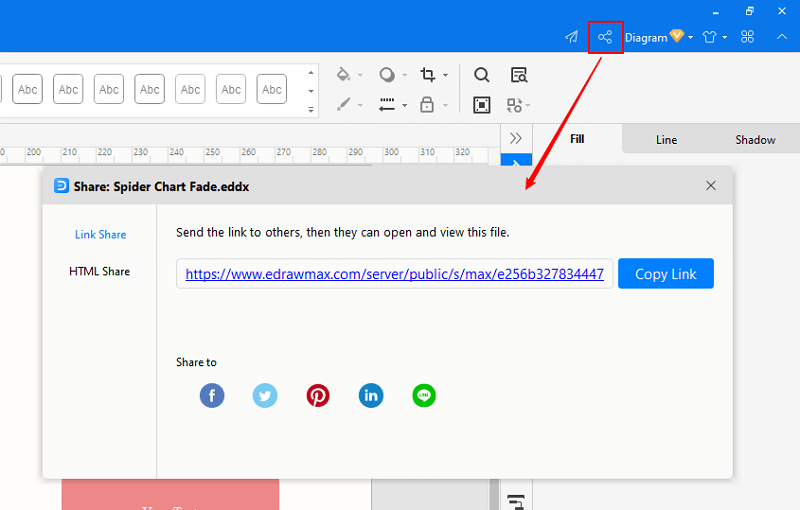The image size is (800, 510).
Task: Expand the Lock dropdown arrow
Action: (445, 106)
